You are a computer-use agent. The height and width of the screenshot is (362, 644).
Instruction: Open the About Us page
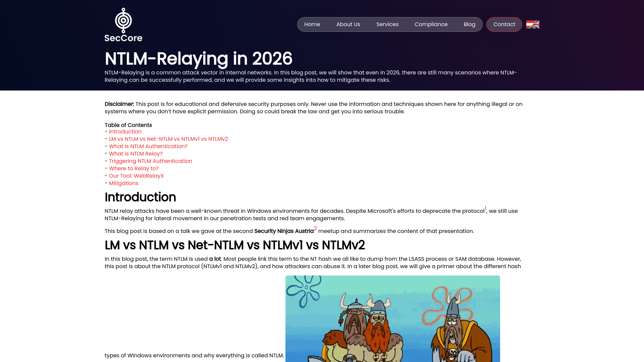[x=348, y=24]
